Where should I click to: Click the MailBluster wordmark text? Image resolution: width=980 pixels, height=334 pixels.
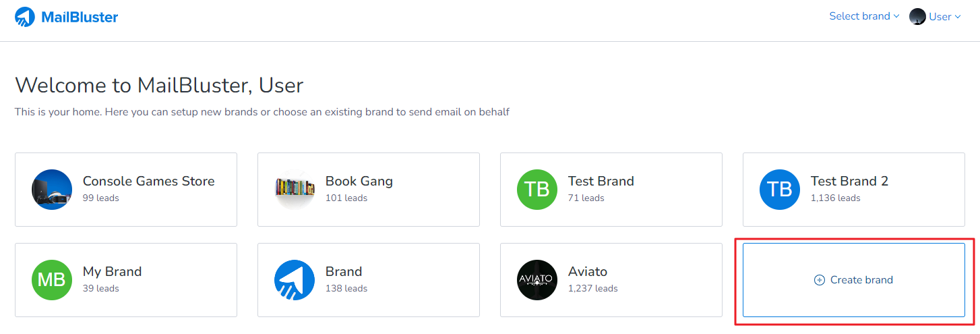(80, 17)
